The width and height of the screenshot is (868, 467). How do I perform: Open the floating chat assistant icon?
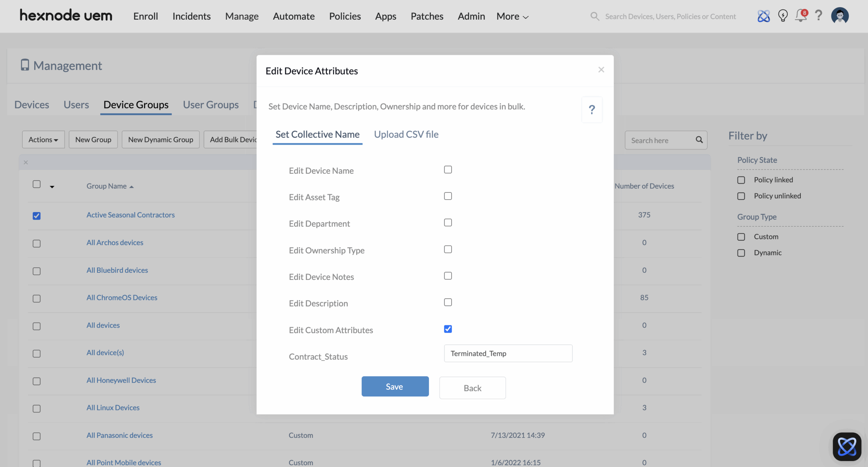[x=847, y=447]
